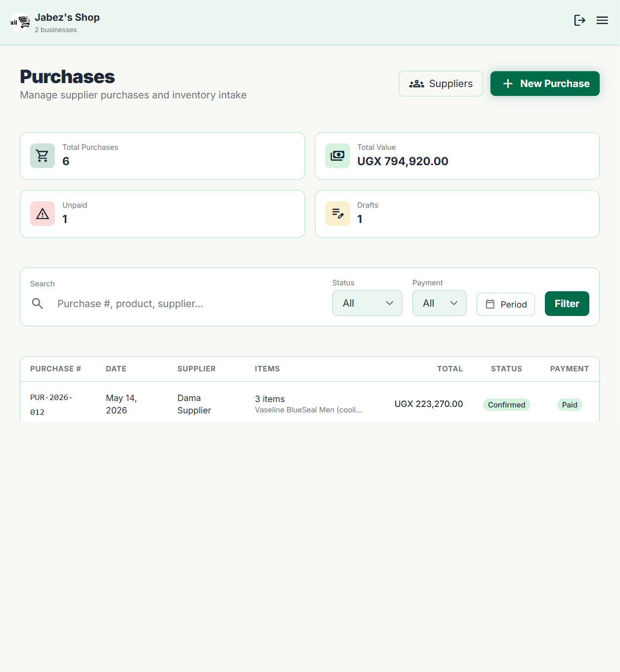The width and height of the screenshot is (620, 672).
Task: Click the Unpaid count label
Action: coord(75,205)
